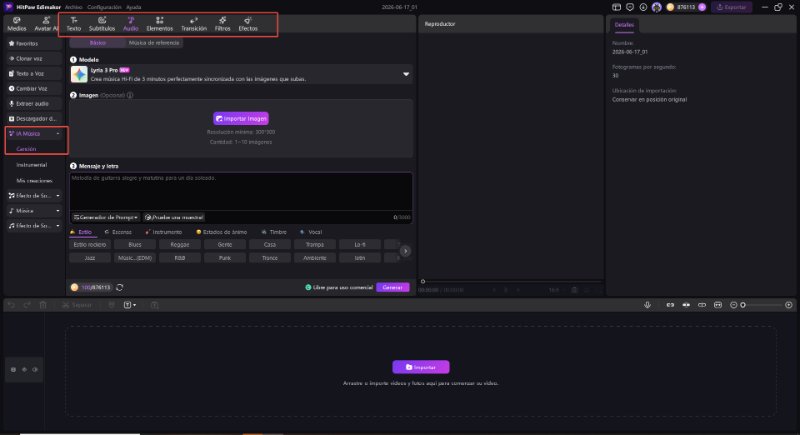800x435 pixels.
Task: Click the purple Generar button
Action: coord(392,288)
